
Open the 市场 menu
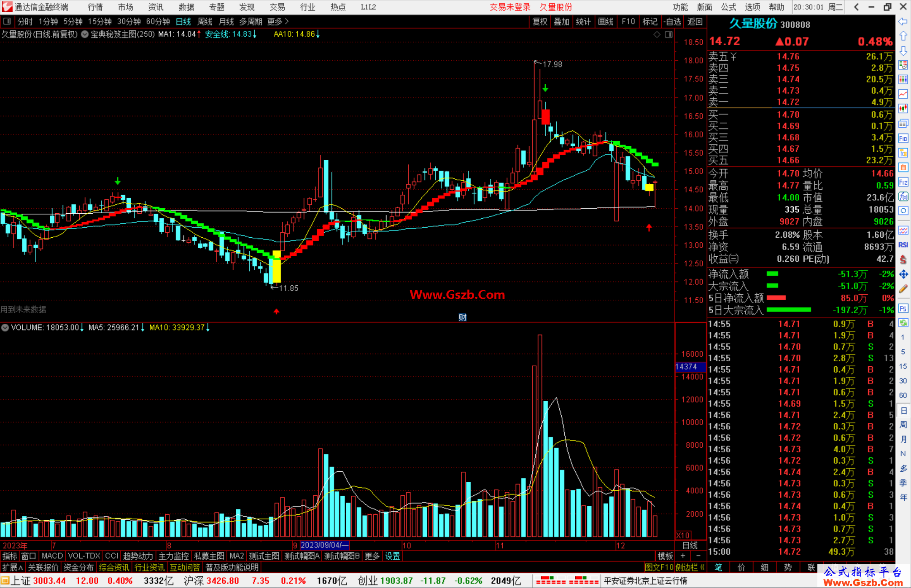point(126,7)
